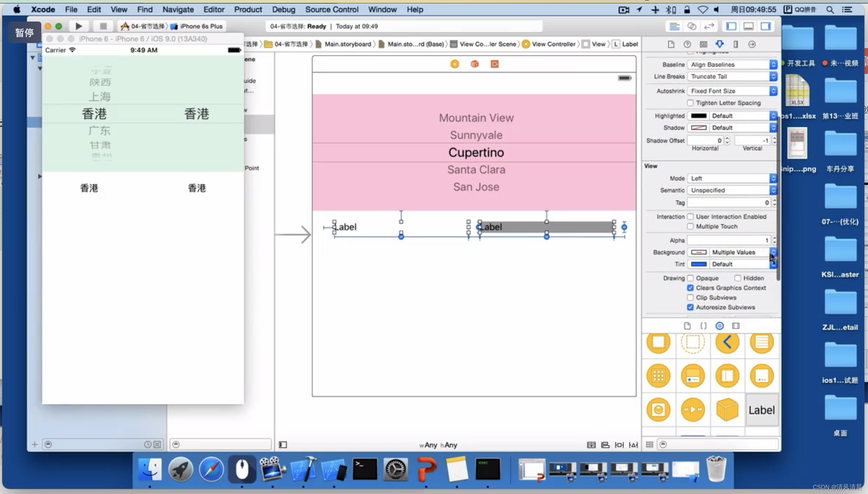Image resolution: width=868 pixels, height=494 pixels.
Task: Open the Quick Help inspector
Action: (687, 44)
